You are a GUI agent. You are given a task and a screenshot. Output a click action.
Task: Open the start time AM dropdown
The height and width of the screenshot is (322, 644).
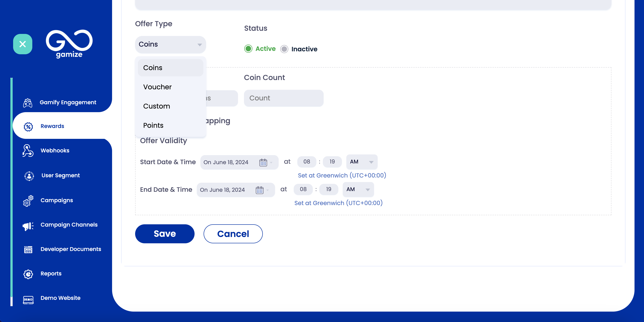pos(362,162)
